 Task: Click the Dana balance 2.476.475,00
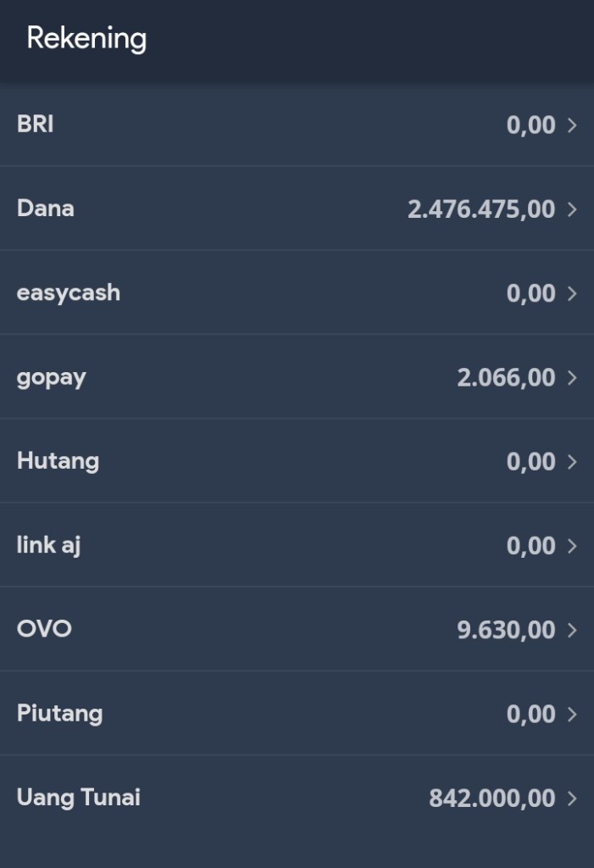(x=481, y=209)
